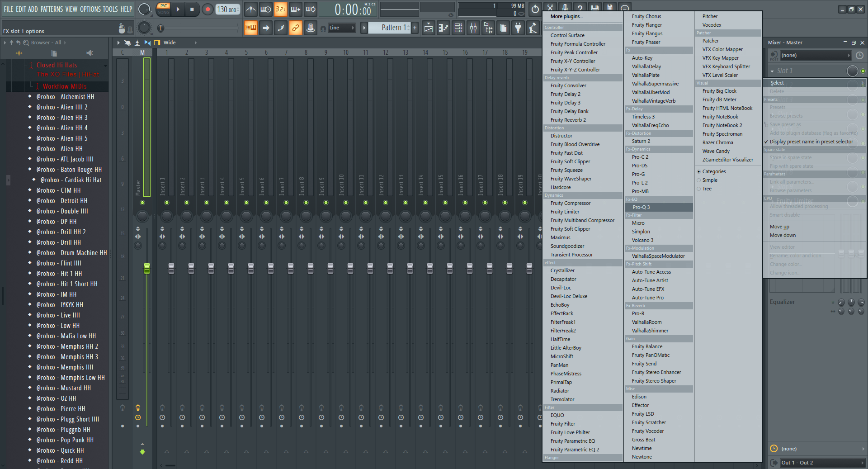Open the Pattern 1 selector
This screenshot has height=469, width=868.
coord(390,28)
